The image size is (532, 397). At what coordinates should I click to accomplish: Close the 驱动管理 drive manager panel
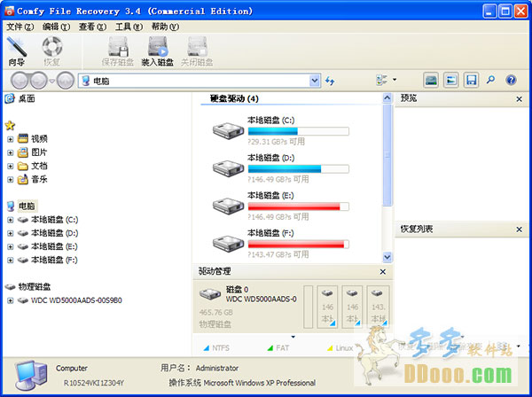(383, 272)
